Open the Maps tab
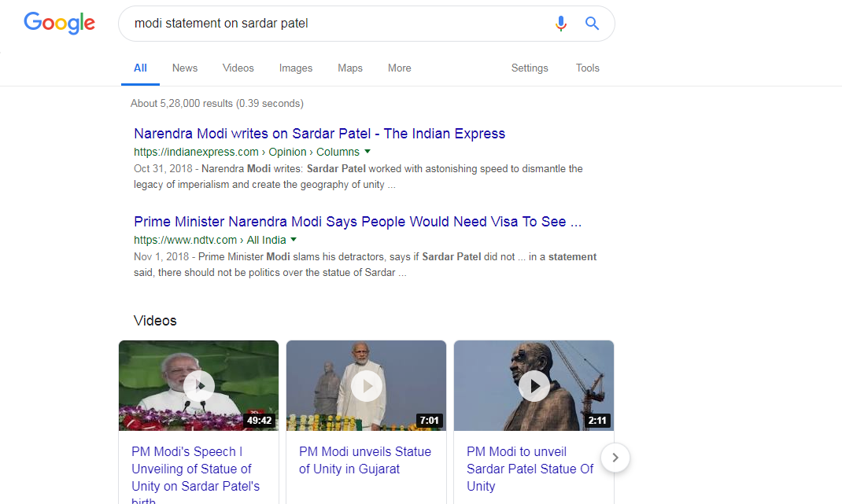 (350, 68)
